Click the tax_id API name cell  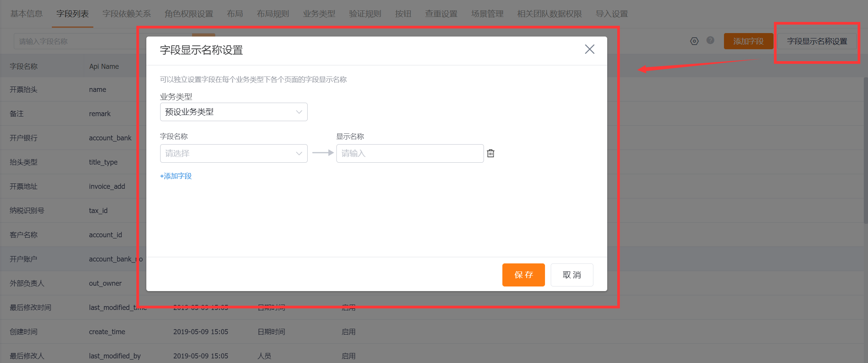(x=98, y=211)
